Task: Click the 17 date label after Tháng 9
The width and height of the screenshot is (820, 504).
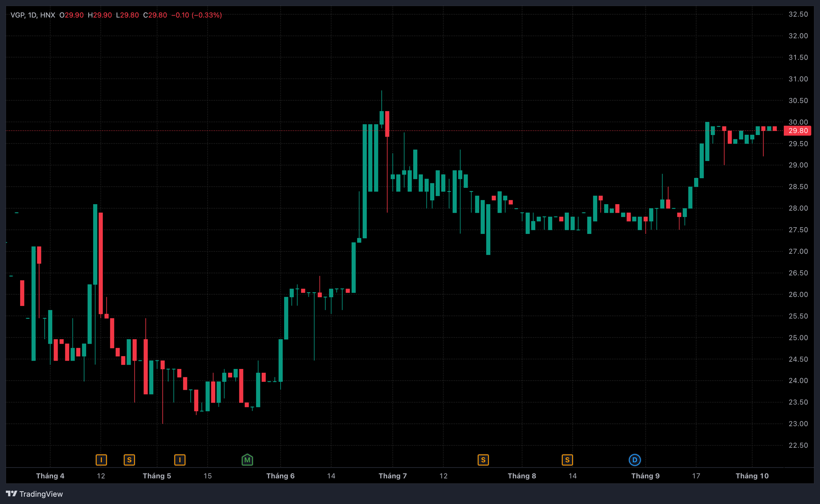Action: [x=696, y=476]
